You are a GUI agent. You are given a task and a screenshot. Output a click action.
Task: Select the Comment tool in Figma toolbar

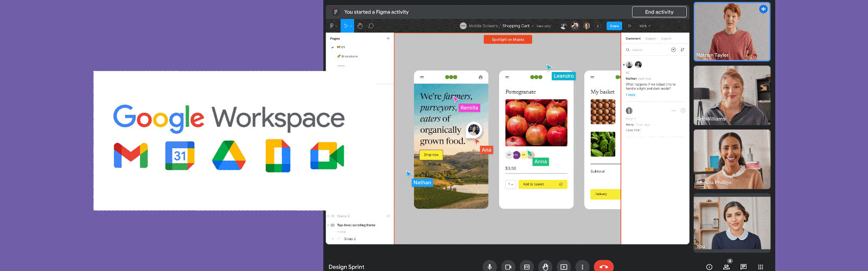pos(371,26)
